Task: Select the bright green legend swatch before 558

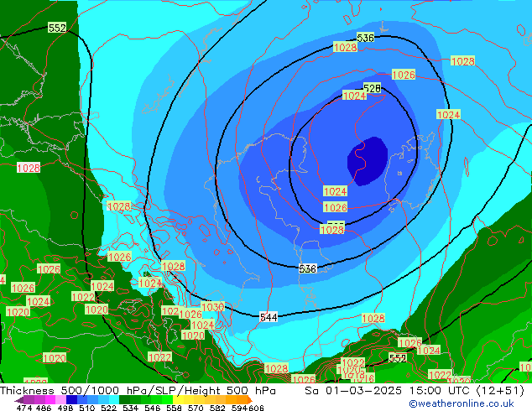Action: click(167, 399)
